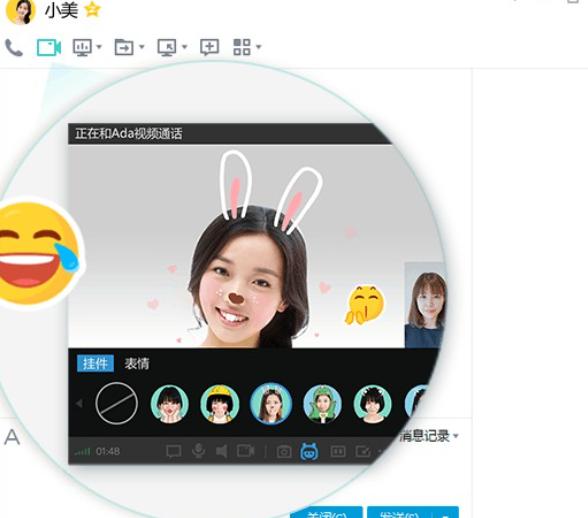Click the small self-view video thumbnail
Image resolution: width=588 pixels, height=518 pixels.
[x=426, y=305]
